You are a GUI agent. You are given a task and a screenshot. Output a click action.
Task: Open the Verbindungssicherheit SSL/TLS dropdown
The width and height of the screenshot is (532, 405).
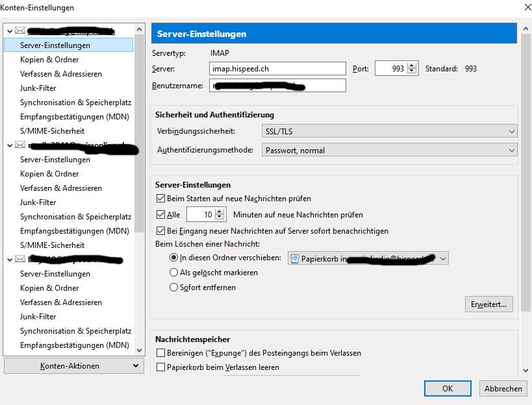tap(389, 132)
